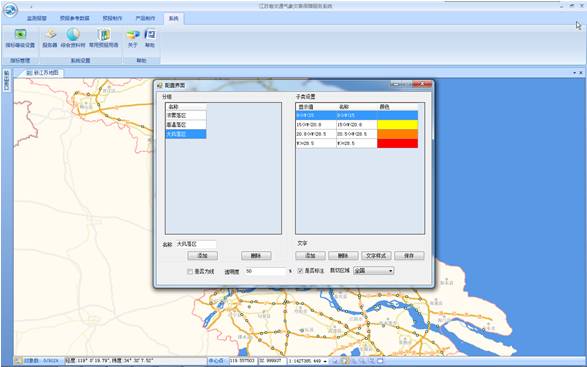Image resolution: width=587 pixels, height=367 pixels.
Task: Switch to the first ribbon tab, monitoring alerts
Action: pos(37,18)
